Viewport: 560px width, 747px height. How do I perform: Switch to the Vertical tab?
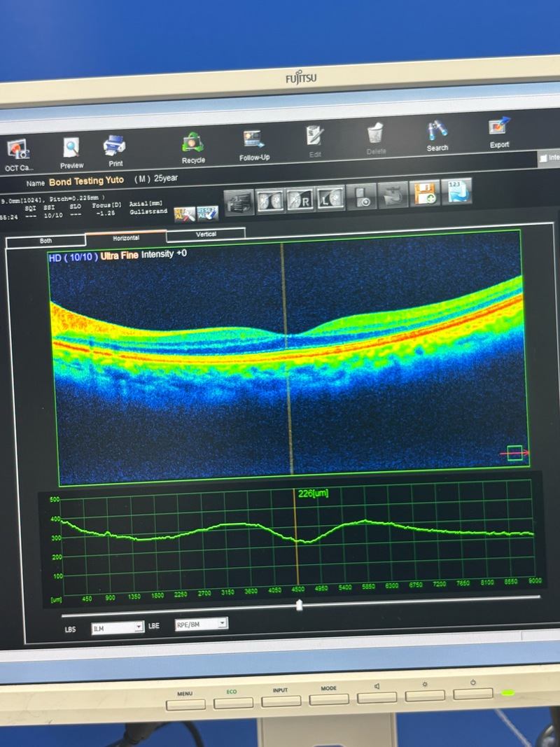tap(206, 234)
